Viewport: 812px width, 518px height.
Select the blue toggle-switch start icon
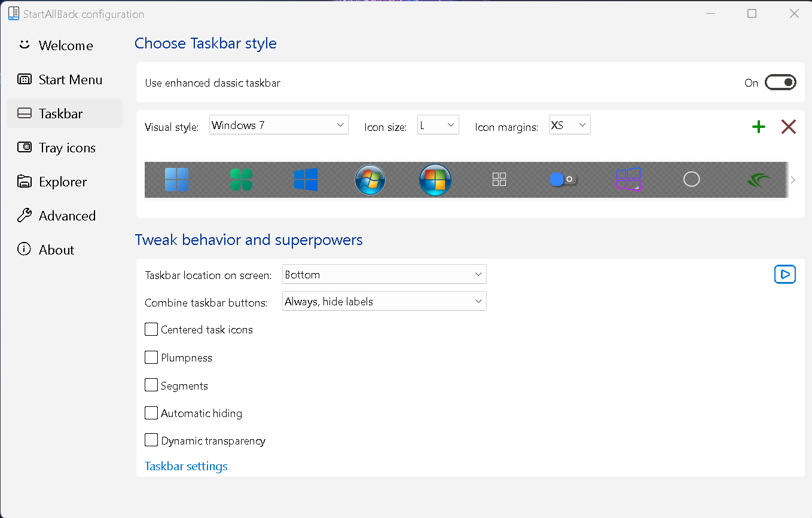(563, 179)
